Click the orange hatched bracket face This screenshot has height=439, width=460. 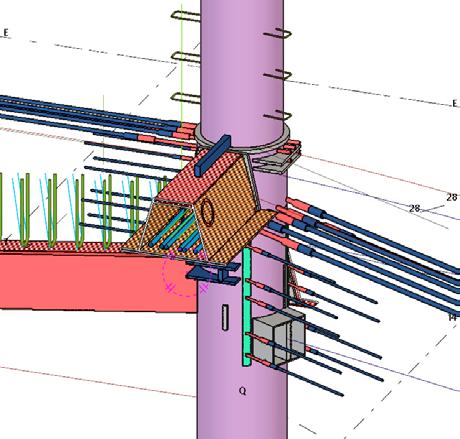click(x=230, y=200)
